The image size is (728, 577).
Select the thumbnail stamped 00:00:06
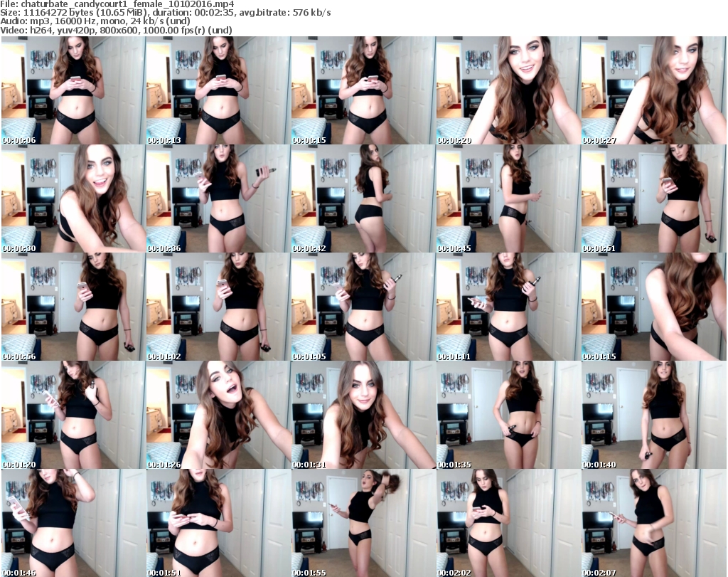[x=73, y=90]
